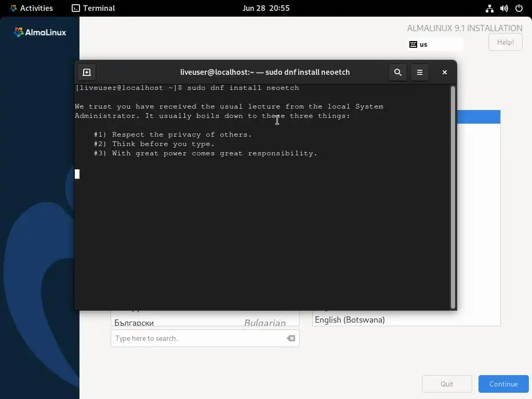Click the us keyboard layout indicator
Image resolution: width=532 pixels, height=399 pixels.
point(436,45)
